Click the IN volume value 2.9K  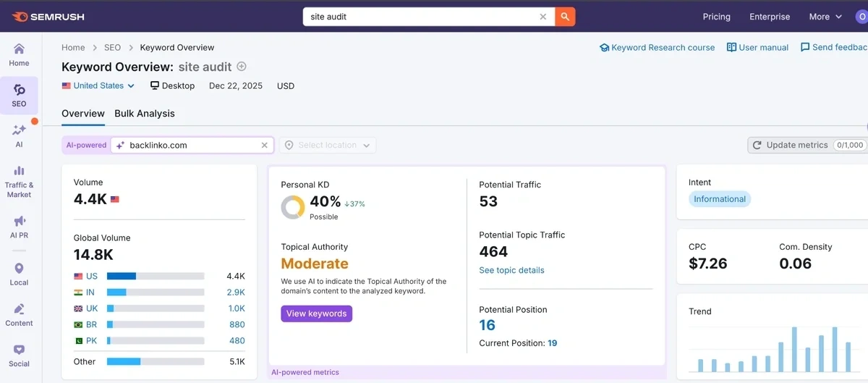[x=236, y=292]
